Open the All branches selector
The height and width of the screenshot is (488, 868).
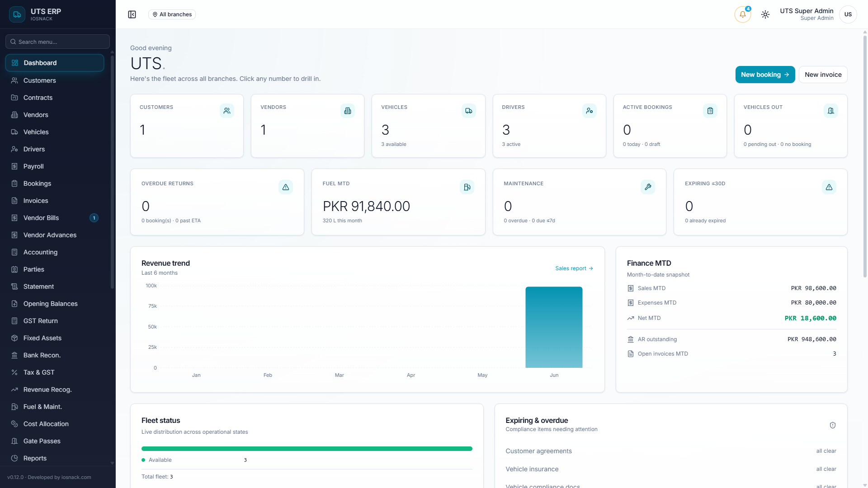tap(172, 14)
